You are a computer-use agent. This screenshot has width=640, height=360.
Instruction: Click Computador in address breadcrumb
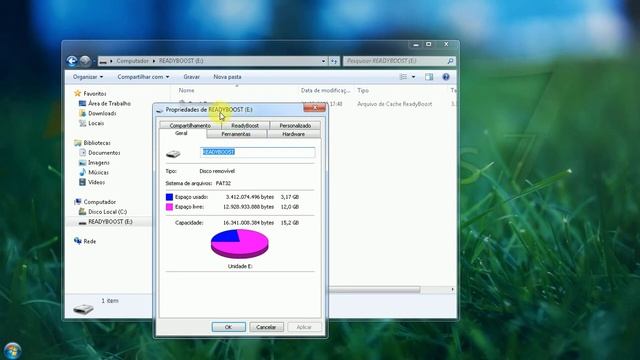133,61
